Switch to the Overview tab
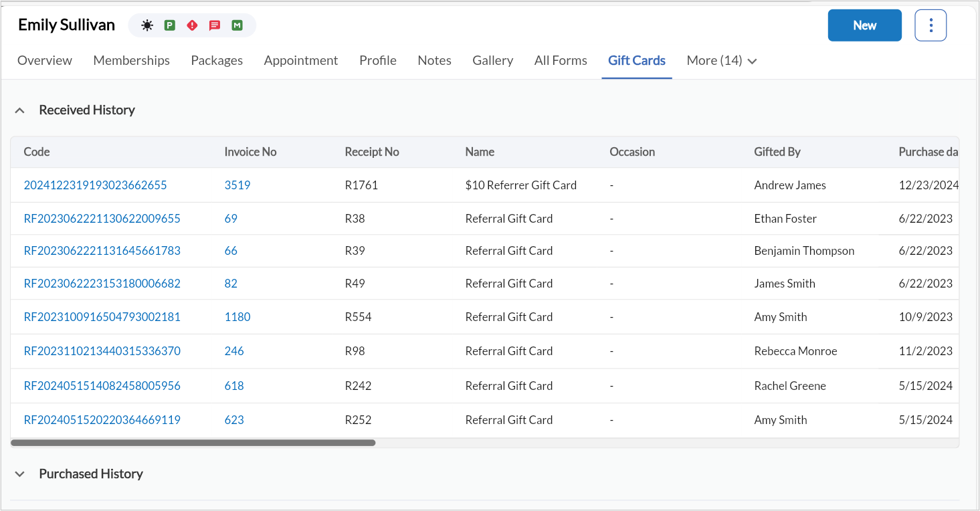The height and width of the screenshot is (511, 980). 45,61
